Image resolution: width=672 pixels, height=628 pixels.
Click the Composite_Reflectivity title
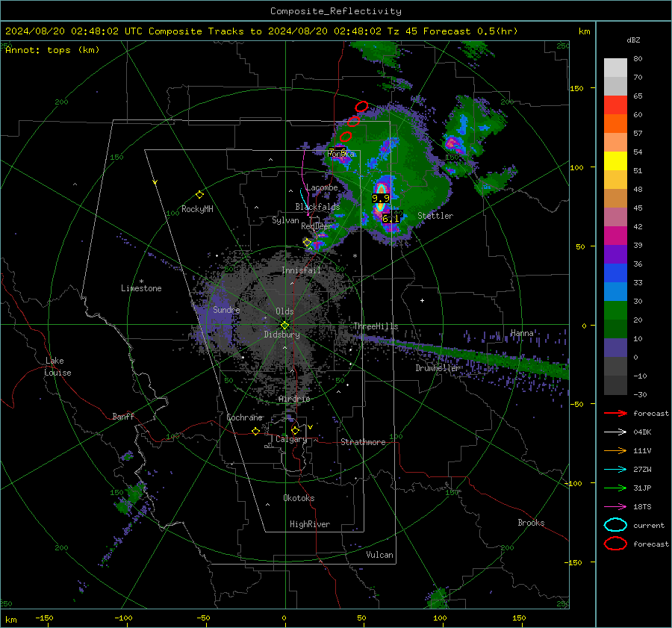[336, 11]
